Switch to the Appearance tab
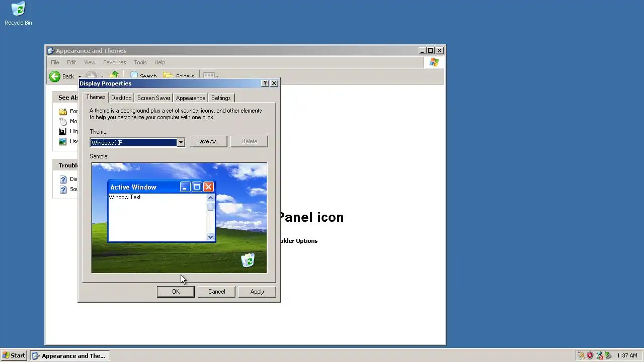This screenshot has width=644, height=362. pos(191,98)
